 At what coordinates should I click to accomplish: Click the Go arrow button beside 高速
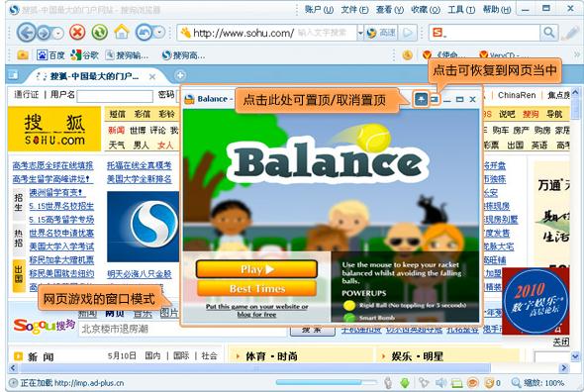(408, 33)
